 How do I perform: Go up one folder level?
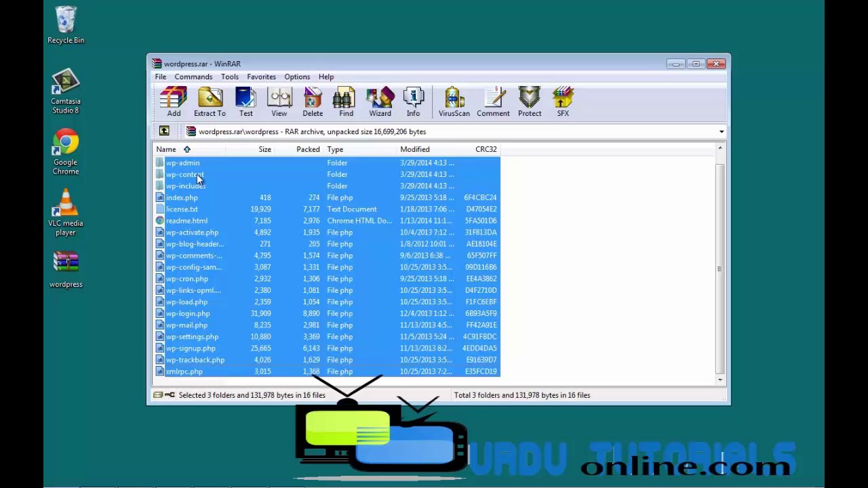[164, 131]
